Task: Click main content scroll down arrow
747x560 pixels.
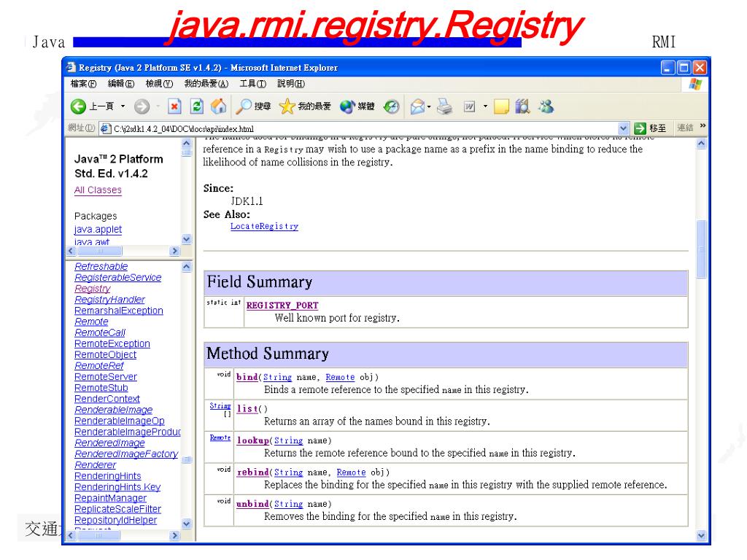Action: (701, 535)
